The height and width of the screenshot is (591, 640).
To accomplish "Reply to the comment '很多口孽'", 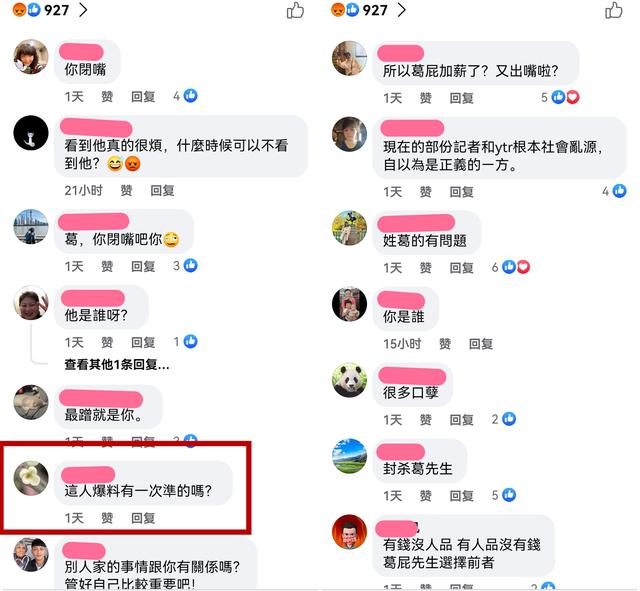I will click(461, 420).
